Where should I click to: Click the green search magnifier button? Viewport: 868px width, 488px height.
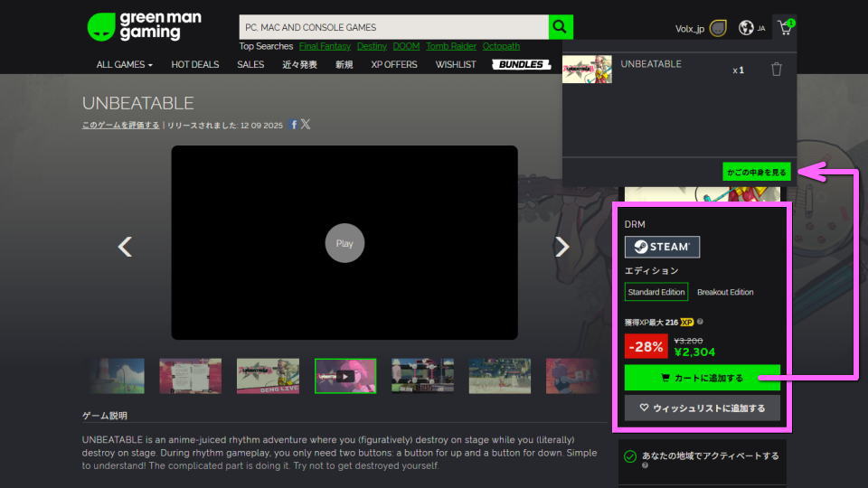pyautogui.click(x=561, y=27)
